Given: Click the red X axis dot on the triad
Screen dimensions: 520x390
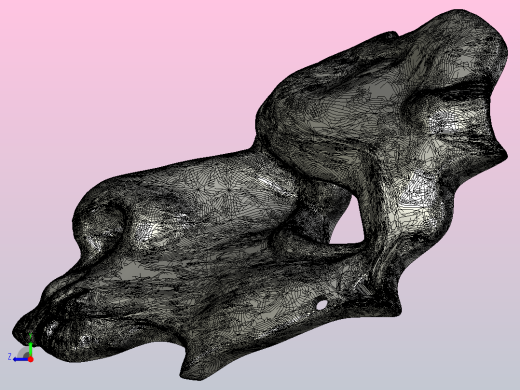Looking at the screenshot, I should click(x=31, y=359).
